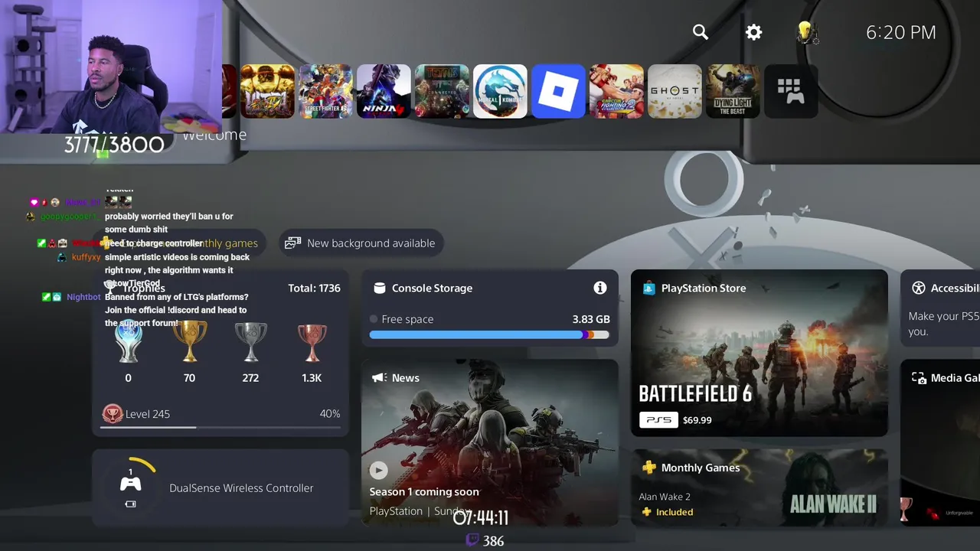Open the Media Gallery card title
The image size is (980, 551).
click(x=955, y=377)
